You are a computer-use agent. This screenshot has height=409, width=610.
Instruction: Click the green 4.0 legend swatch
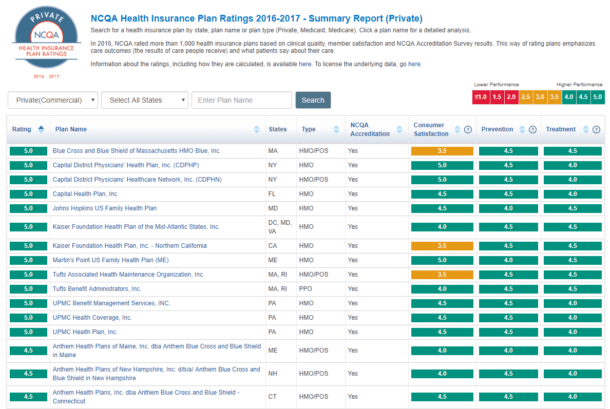(x=569, y=97)
